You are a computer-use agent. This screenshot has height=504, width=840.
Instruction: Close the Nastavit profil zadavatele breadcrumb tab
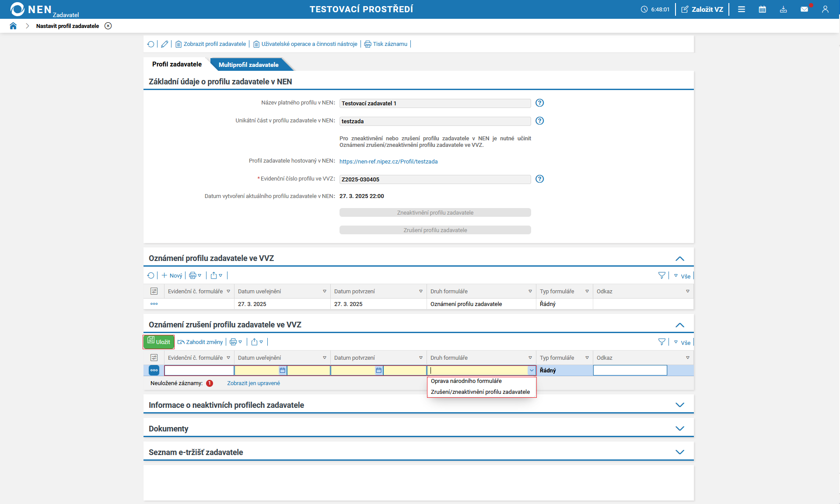[108, 26]
